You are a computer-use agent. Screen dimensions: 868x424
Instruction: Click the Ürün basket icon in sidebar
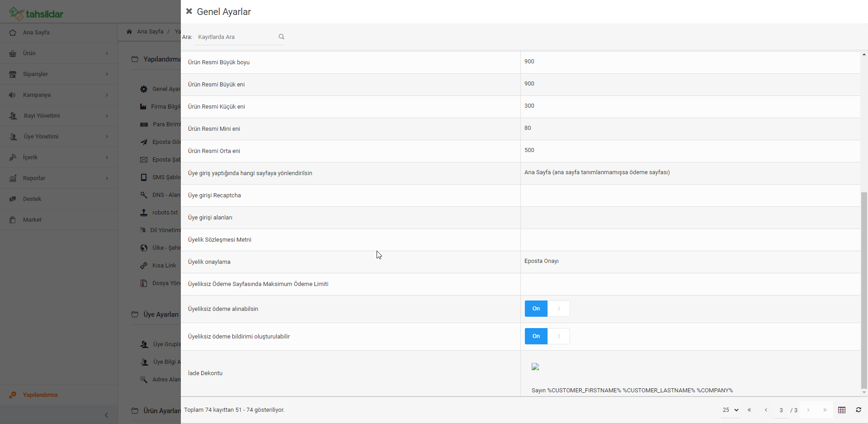[13, 53]
